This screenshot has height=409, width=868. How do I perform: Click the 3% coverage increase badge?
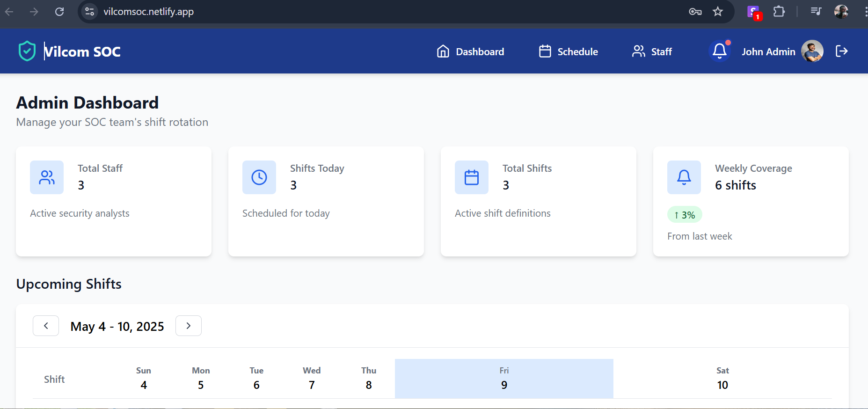click(x=685, y=215)
